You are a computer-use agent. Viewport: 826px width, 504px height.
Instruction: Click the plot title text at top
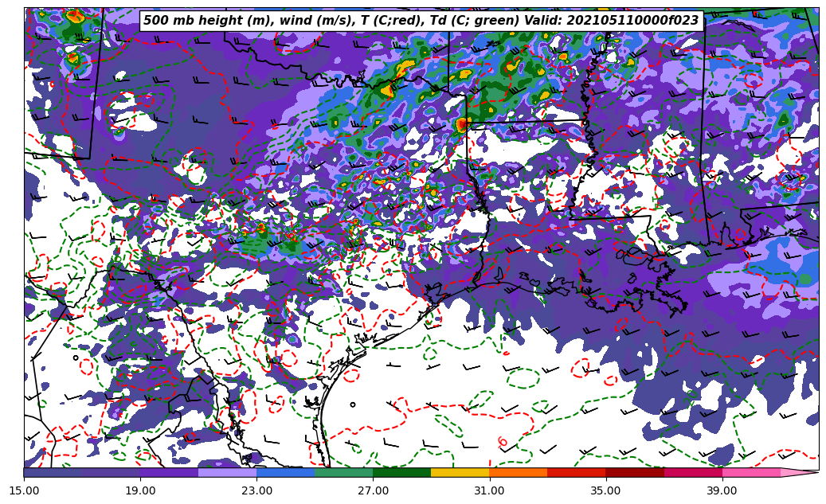click(x=421, y=21)
